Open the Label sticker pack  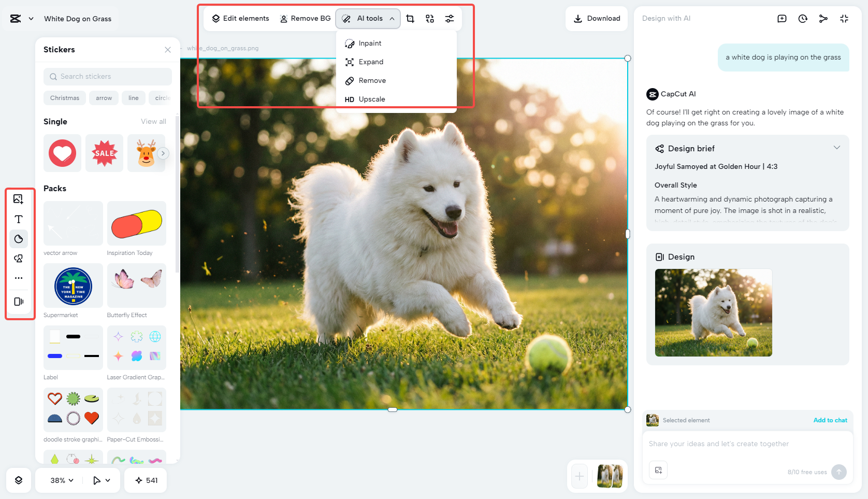[73, 348]
